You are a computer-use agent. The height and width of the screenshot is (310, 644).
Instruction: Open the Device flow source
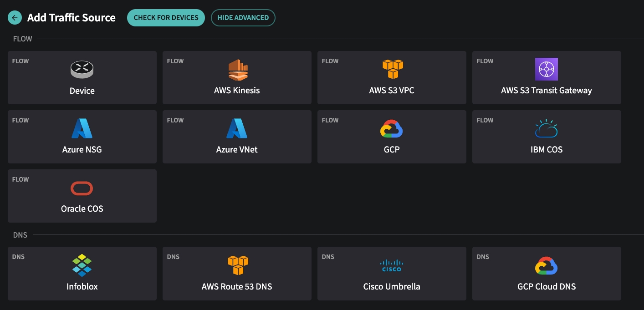tap(82, 77)
